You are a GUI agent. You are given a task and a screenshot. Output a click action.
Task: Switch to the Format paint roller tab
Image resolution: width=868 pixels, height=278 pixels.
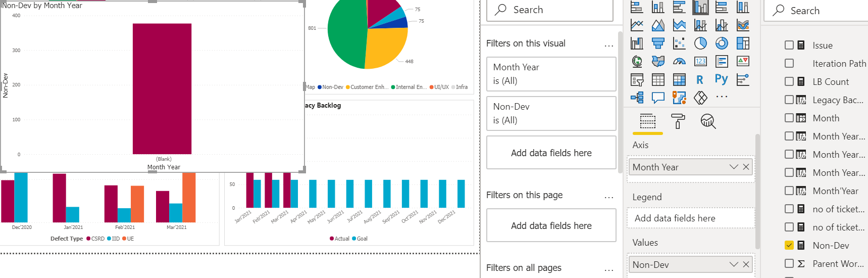click(678, 121)
